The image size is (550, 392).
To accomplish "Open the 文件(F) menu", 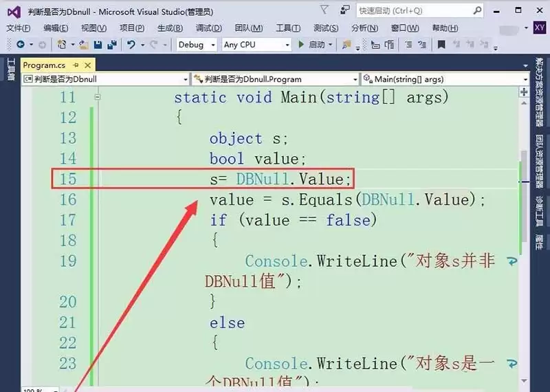I will pos(19,28).
